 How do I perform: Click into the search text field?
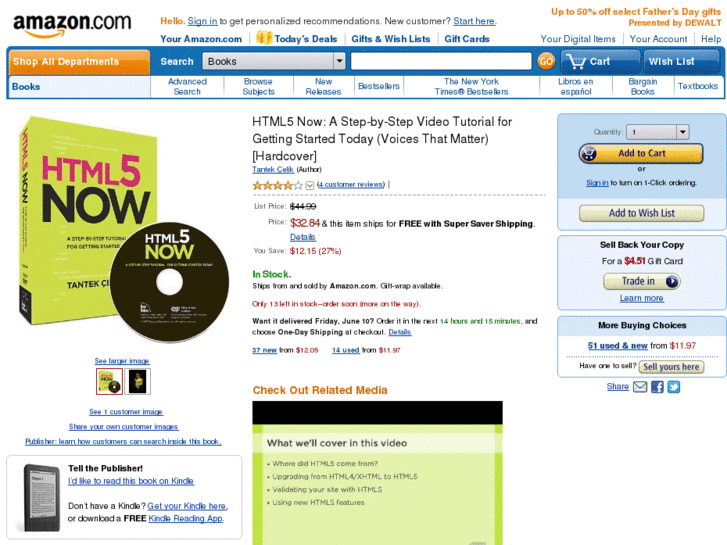pos(441,61)
